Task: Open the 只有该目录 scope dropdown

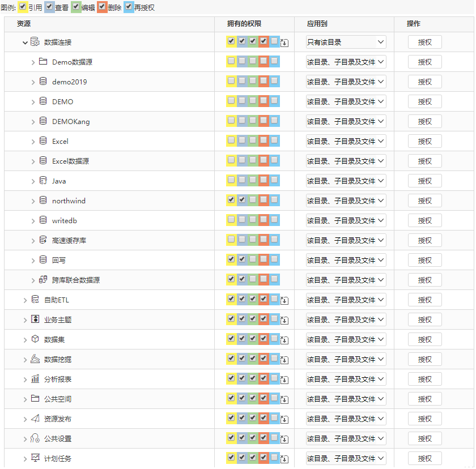Action: click(x=346, y=42)
